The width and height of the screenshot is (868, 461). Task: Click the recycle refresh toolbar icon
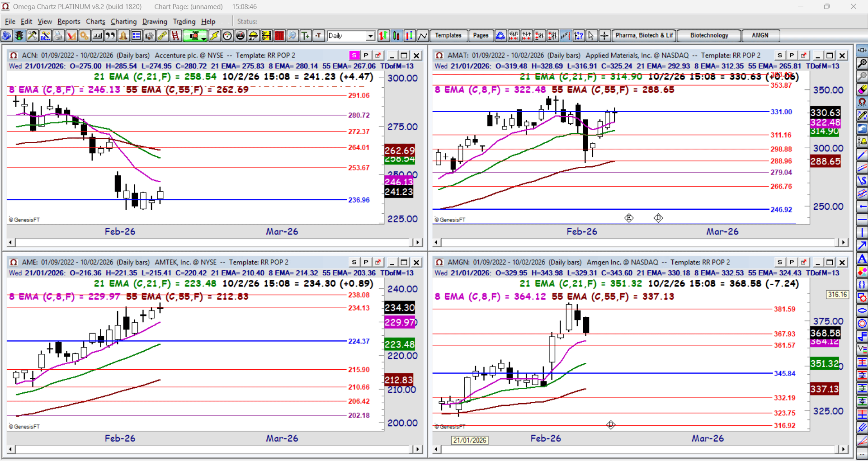pos(500,36)
